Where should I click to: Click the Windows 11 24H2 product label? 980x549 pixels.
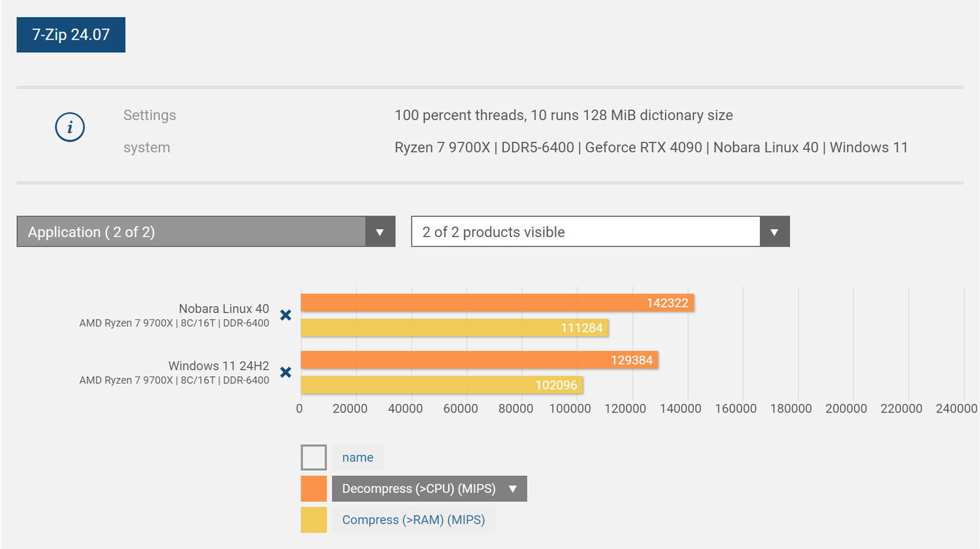[218, 366]
